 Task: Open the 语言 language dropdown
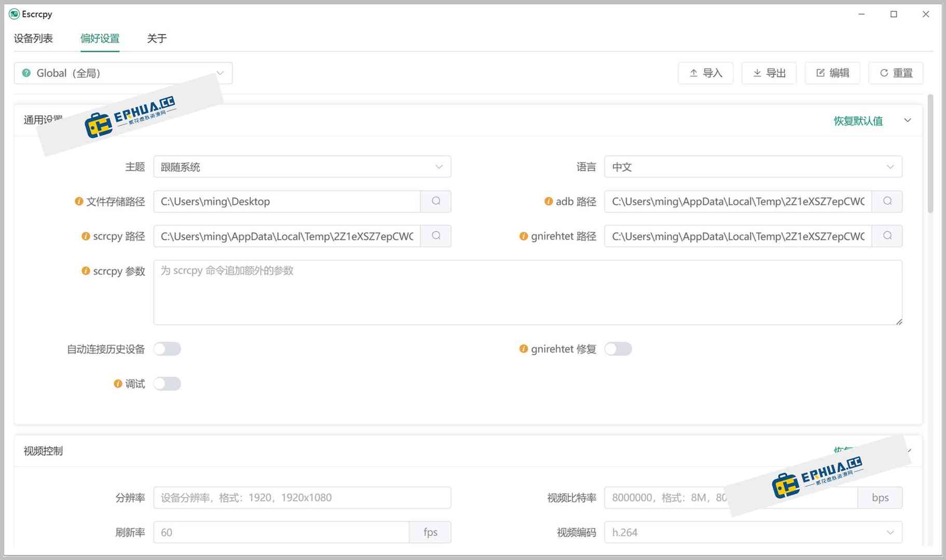coord(753,167)
